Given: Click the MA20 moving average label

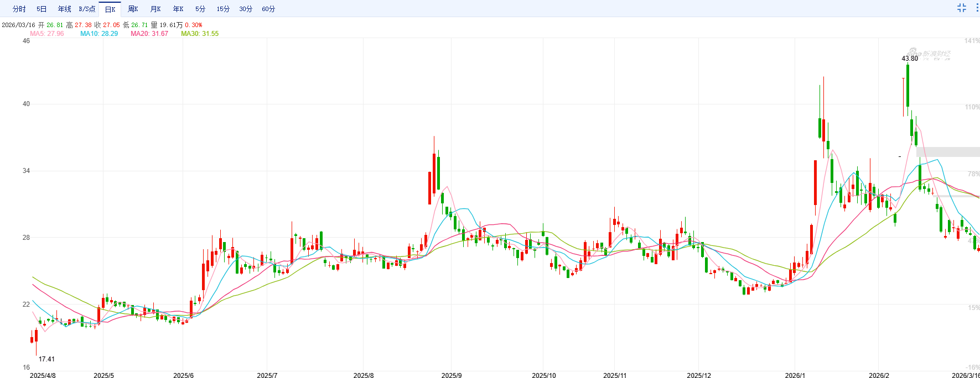Looking at the screenshot, I should 149,34.
